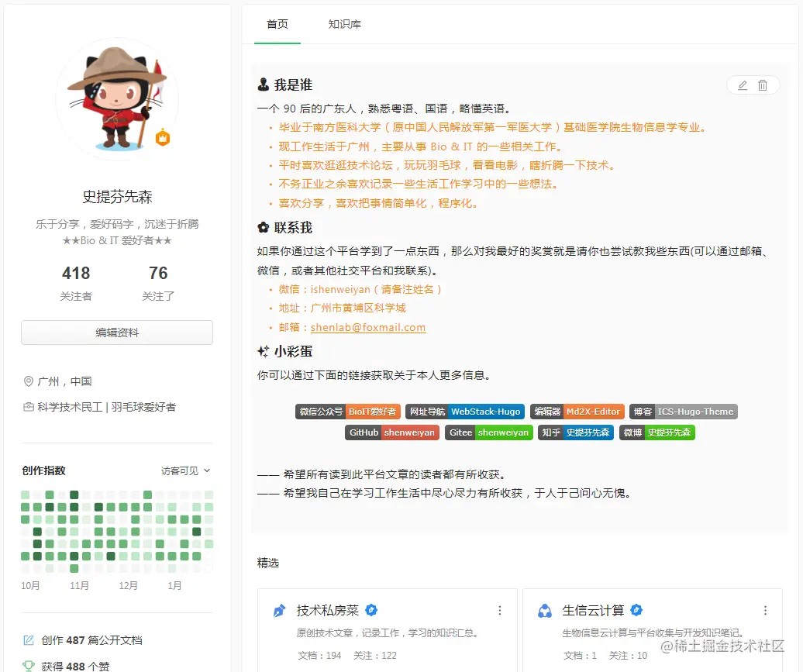Click the sparkle icon beside 小彩蛋 heading
803x672 pixels.
coord(264,351)
